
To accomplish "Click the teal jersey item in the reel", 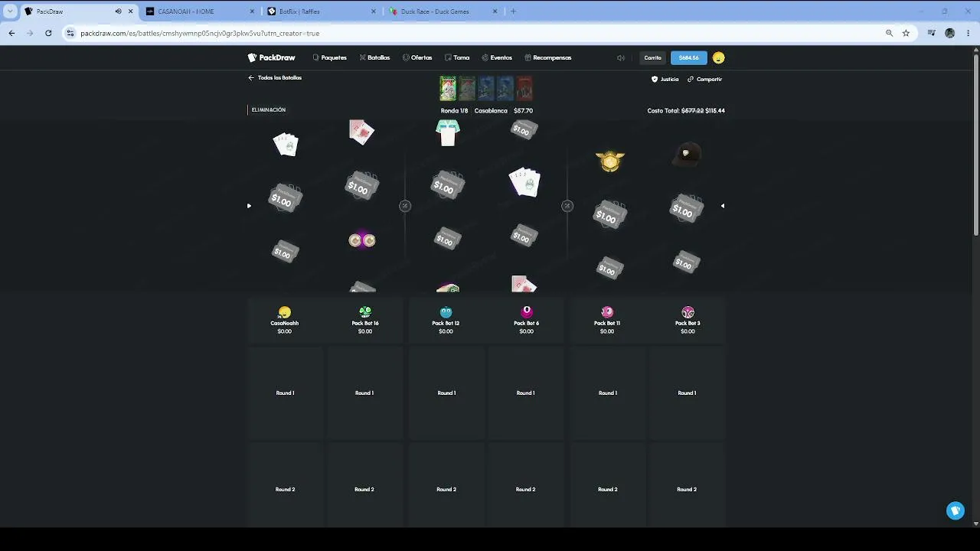I will point(448,132).
